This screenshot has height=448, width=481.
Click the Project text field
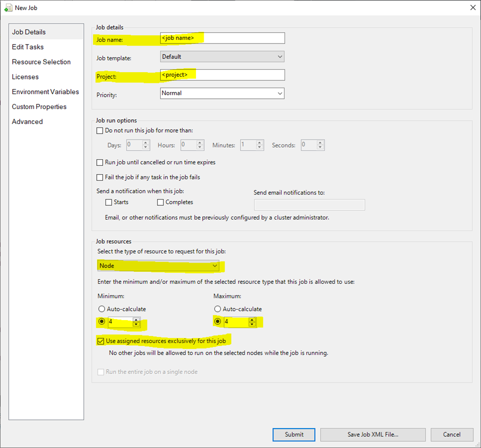(x=223, y=75)
